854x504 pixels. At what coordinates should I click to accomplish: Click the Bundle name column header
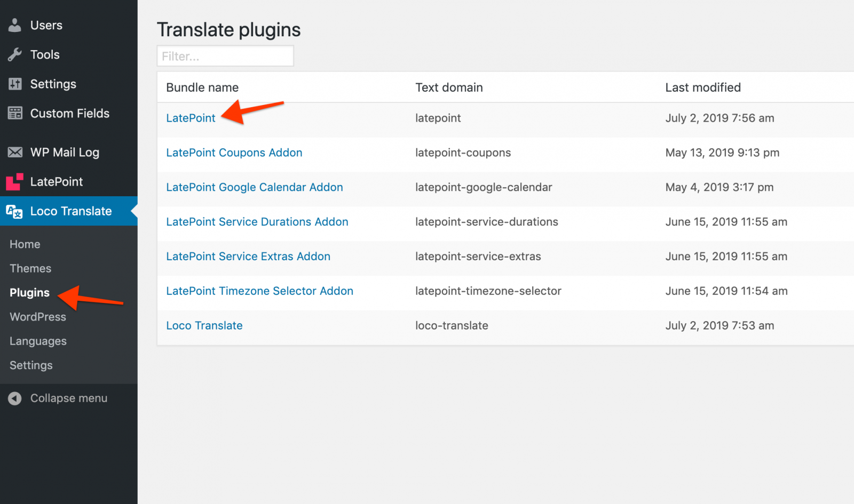coord(202,87)
